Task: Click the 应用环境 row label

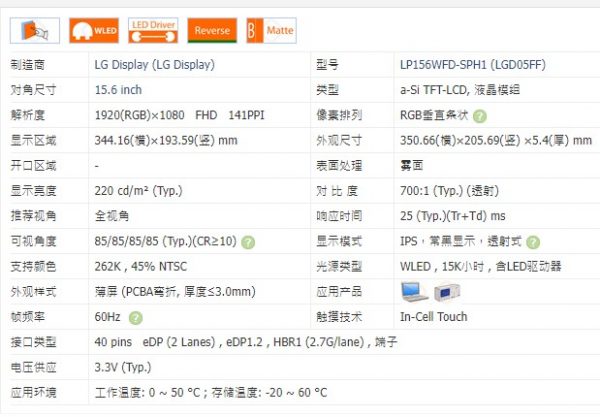Action: tap(33, 393)
